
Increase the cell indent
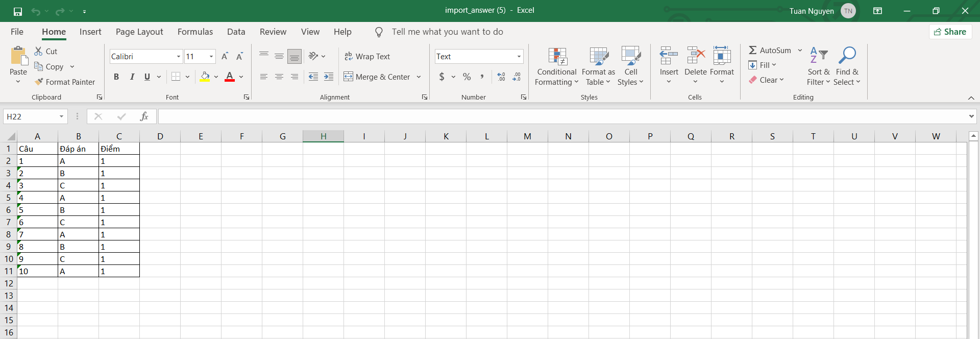(329, 77)
